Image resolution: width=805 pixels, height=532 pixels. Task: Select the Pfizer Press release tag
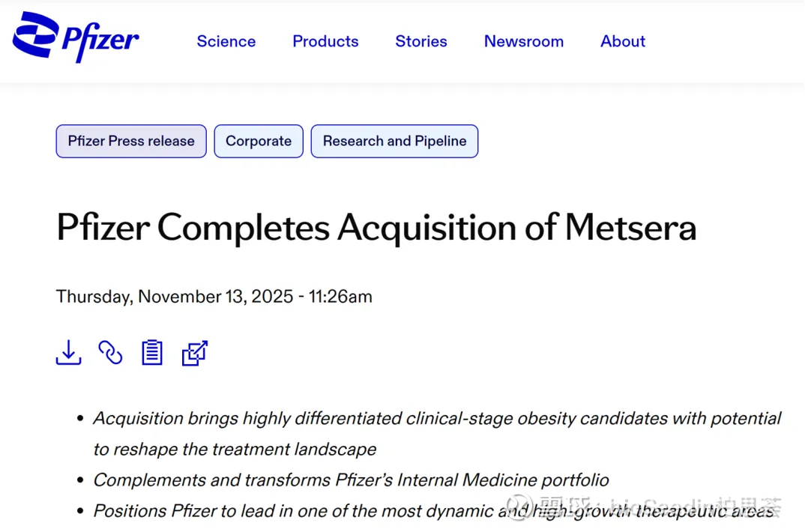(131, 141)
